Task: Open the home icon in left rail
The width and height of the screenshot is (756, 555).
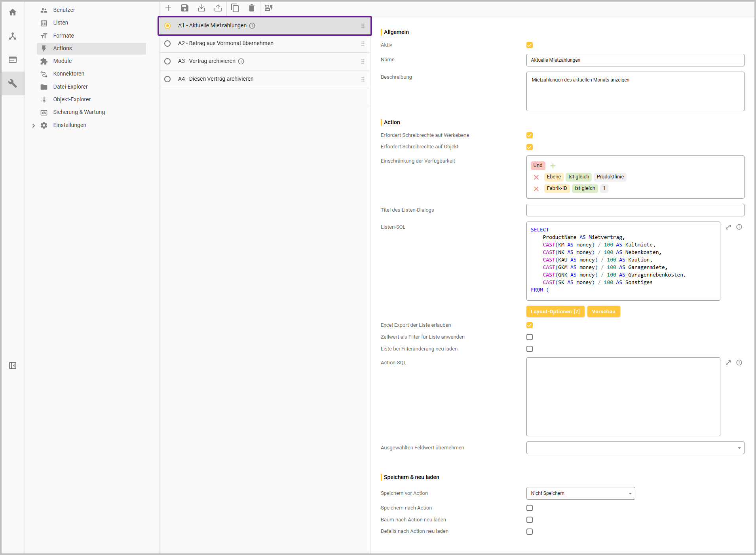Action: (x=13, y=12)
